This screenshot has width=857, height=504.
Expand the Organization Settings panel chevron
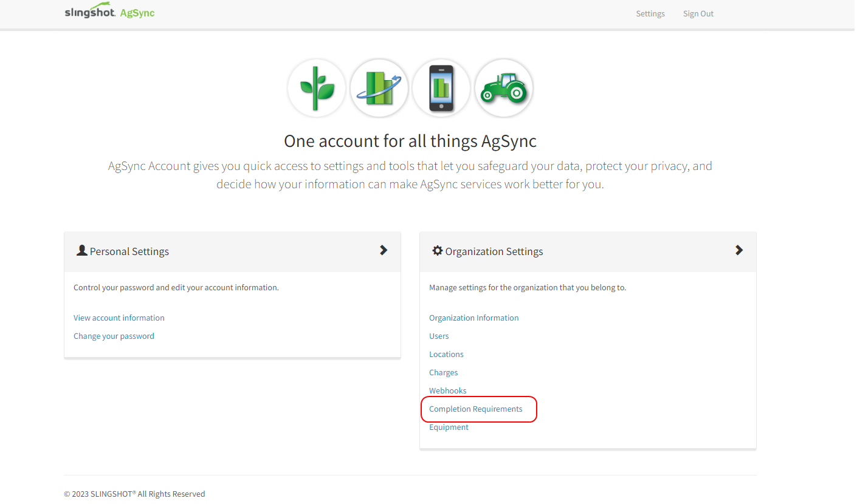(739, 250)
